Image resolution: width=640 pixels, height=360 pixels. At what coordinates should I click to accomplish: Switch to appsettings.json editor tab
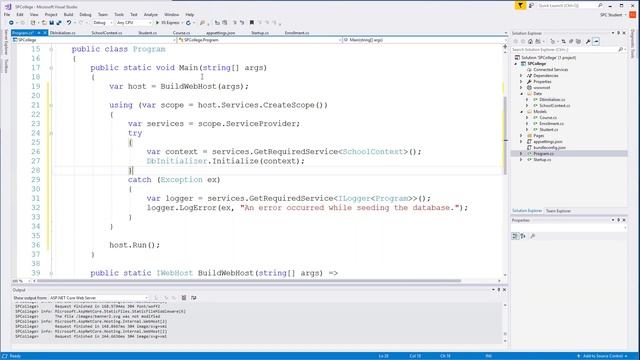pyautogui.click(x=220, y=33)
